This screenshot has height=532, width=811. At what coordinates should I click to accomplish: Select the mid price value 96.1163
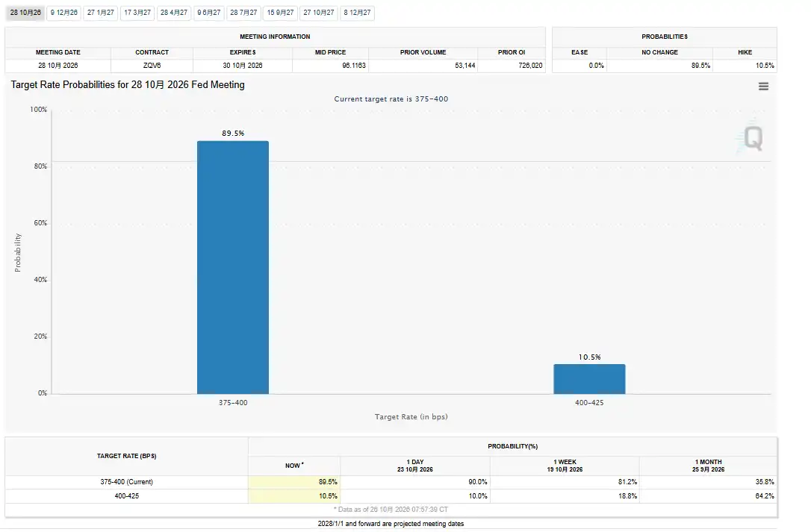coord(354,66)
